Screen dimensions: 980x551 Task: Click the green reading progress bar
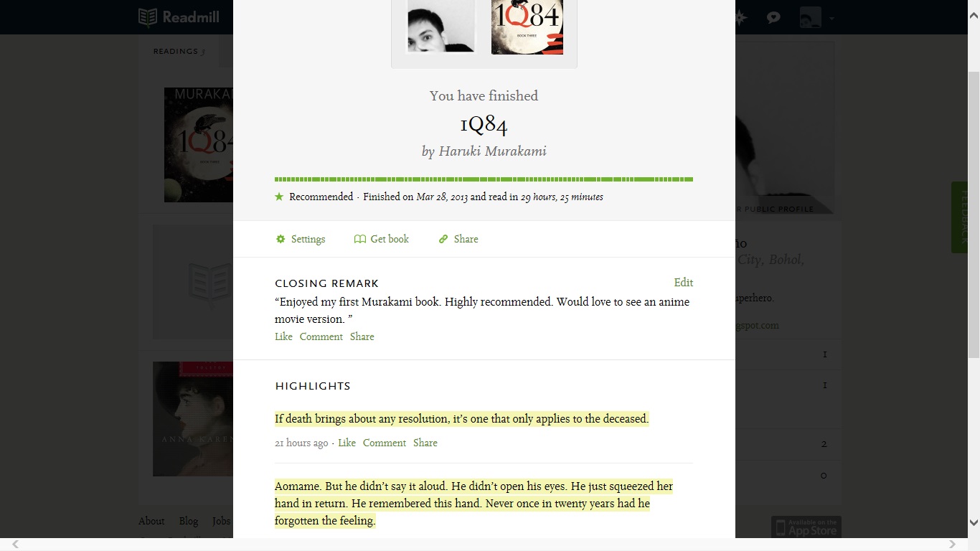484,179
